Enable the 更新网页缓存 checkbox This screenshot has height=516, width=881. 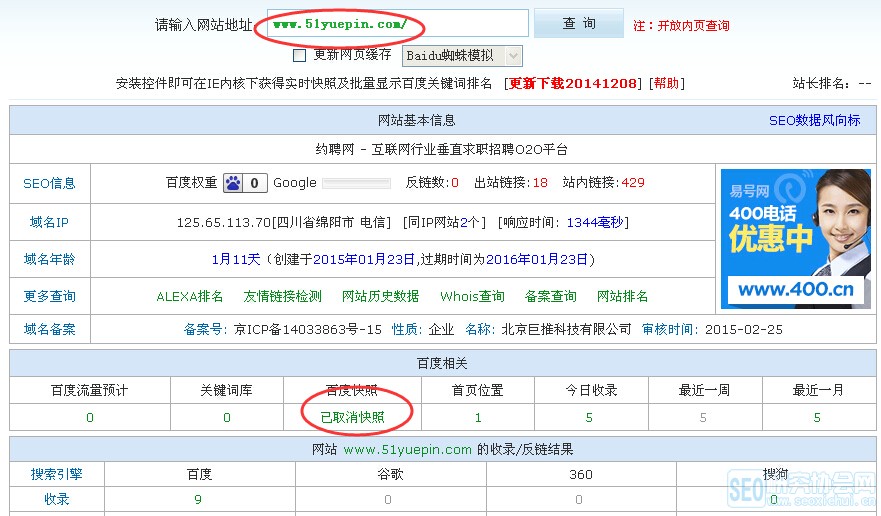click(x=299, y=55)
